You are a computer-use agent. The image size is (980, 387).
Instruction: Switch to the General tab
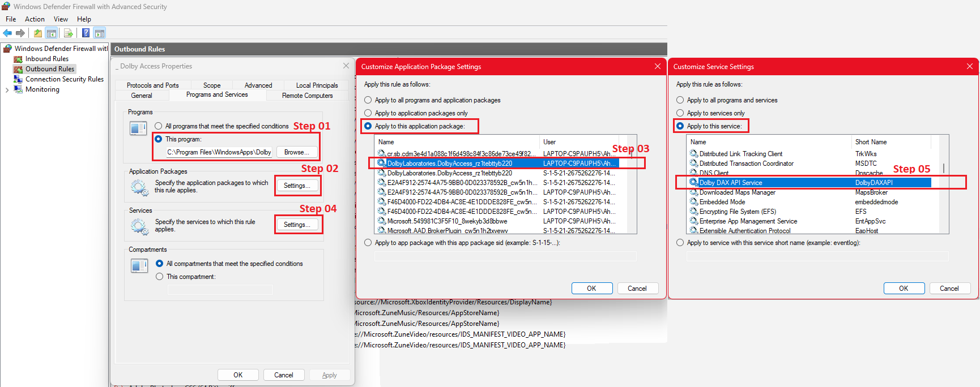coord(142,96)
